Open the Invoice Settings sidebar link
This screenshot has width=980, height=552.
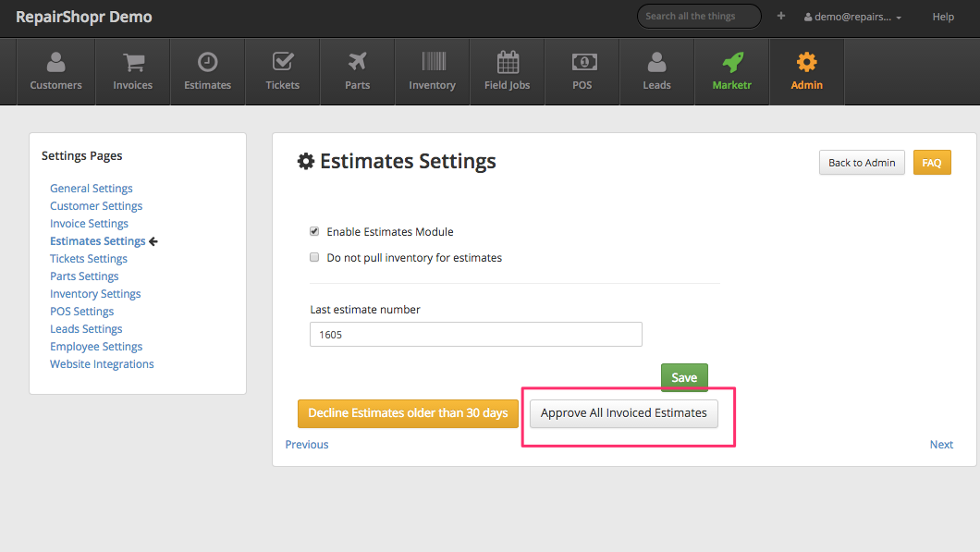(89, 224)
